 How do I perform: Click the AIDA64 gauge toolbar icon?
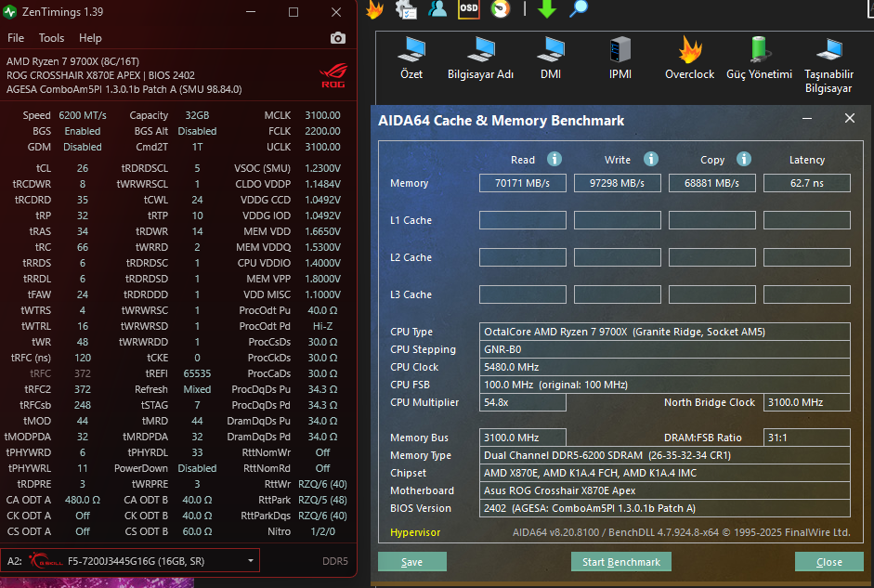(x=501, y=8)
